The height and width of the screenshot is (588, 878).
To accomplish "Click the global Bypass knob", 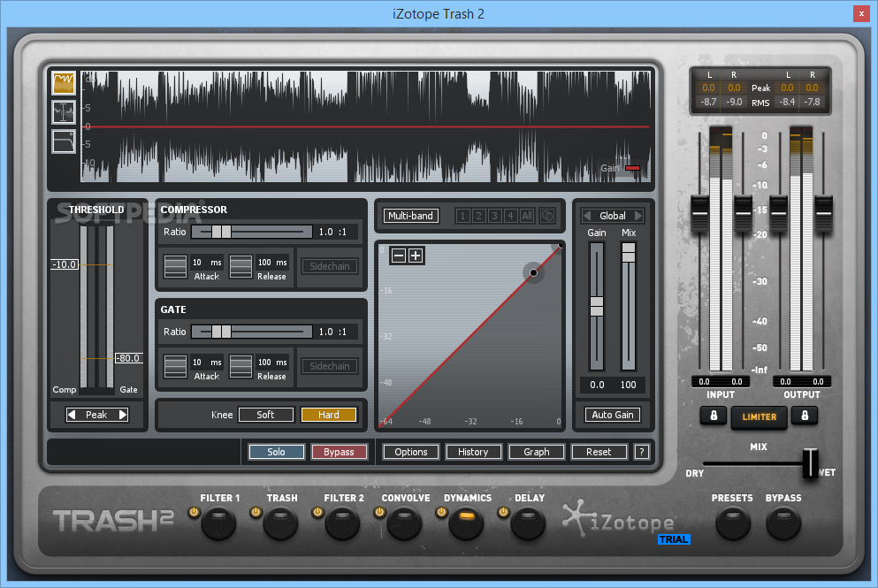I will coord(783,524).
